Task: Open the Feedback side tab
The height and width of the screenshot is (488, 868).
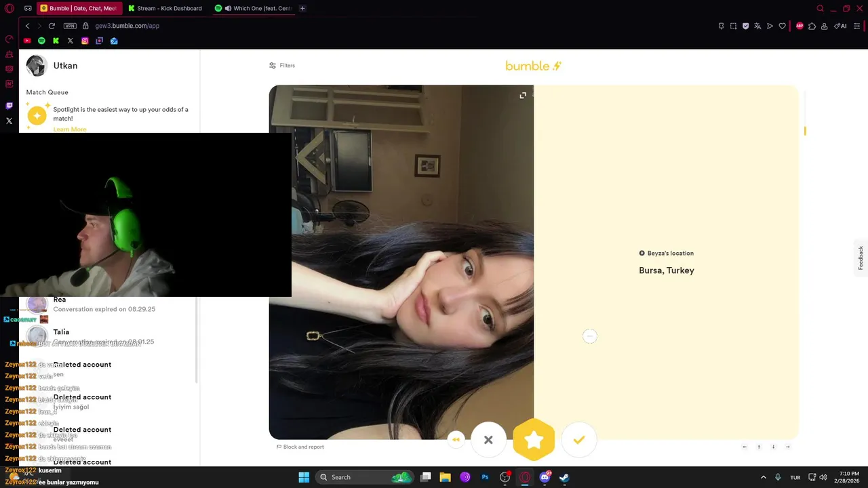Action: click(861, 258)
